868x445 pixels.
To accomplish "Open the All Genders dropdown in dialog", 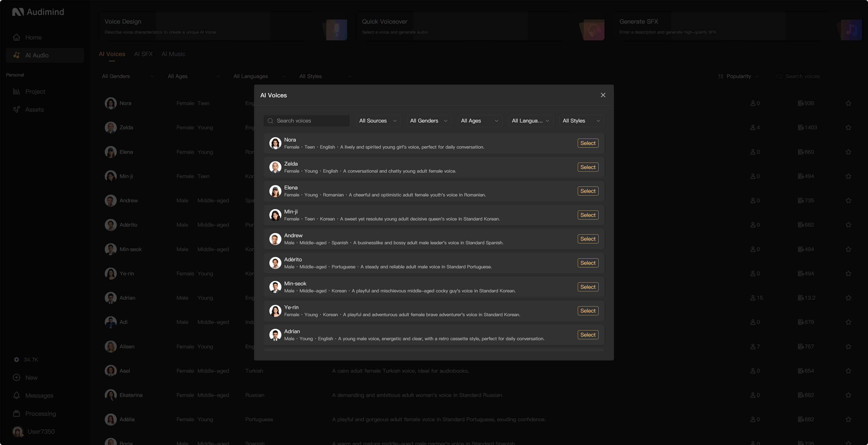I will pyautogui.click(x=429, y=121).
